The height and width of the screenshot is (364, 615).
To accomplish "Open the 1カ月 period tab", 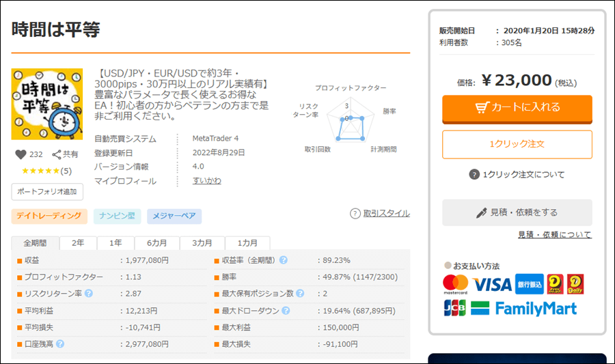I will [x=248, y=243].
